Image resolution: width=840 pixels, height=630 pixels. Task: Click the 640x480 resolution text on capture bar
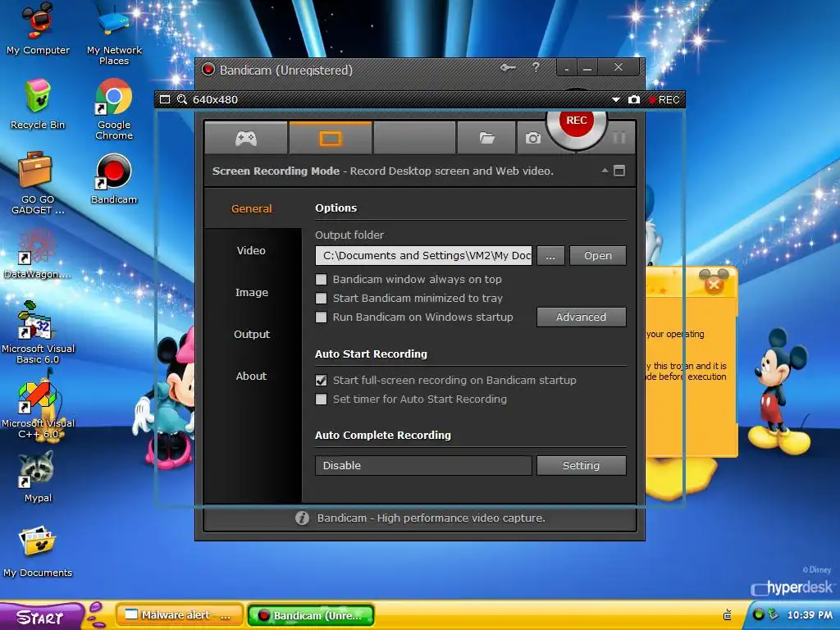(215, 99)
